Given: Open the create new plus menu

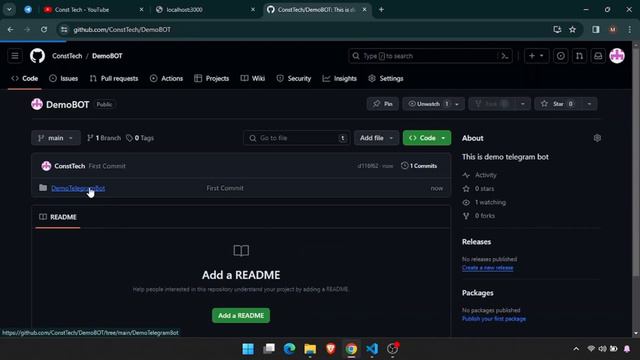Looking at the screenshot, I should (536, 56).
